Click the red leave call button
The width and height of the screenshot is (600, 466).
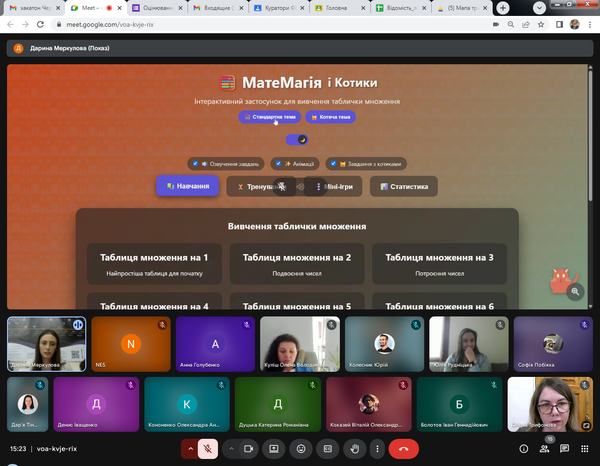(x=403, y=449)
